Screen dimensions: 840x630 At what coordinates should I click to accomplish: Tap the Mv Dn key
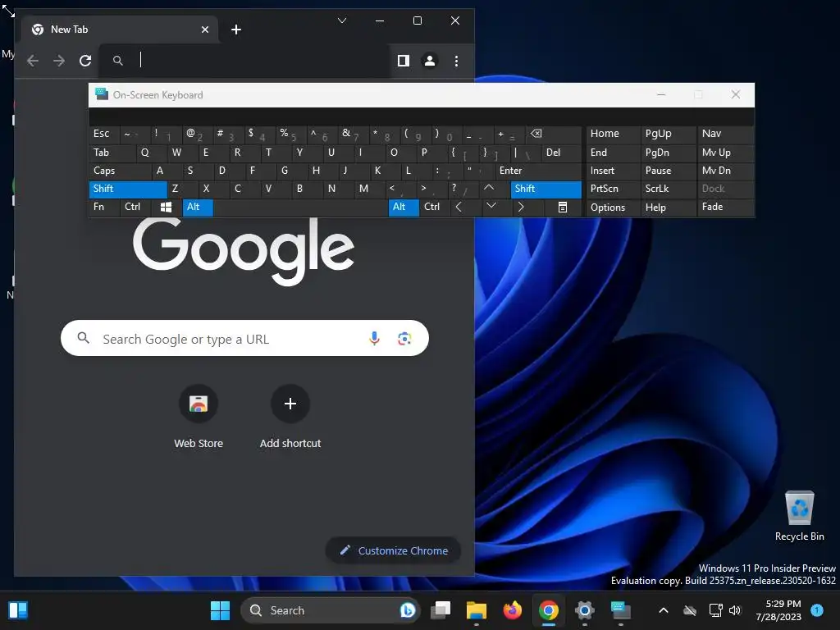click(x=726, y=171)
